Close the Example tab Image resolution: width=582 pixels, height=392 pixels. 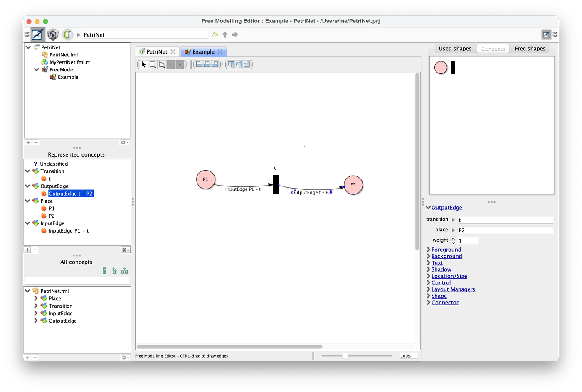[x=220, y=52]
